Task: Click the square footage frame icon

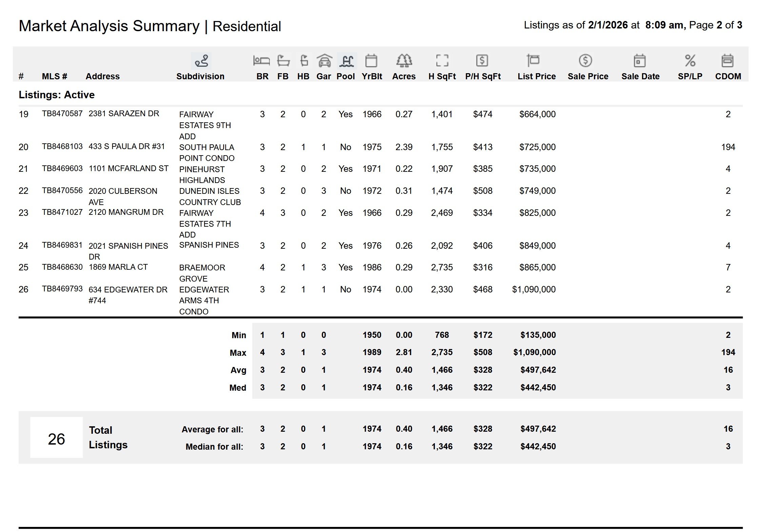Action: [x=442, y=61]
